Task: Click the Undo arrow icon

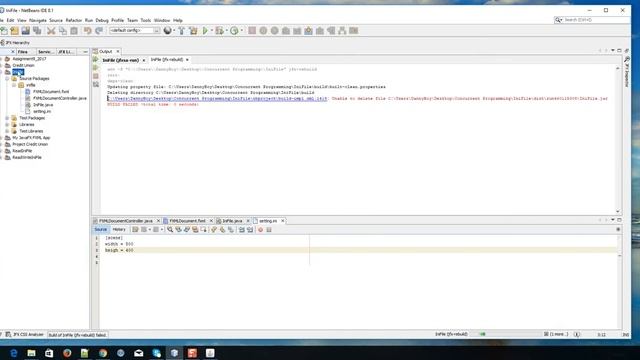Action: pyautogui.click(x=87, y=31)
